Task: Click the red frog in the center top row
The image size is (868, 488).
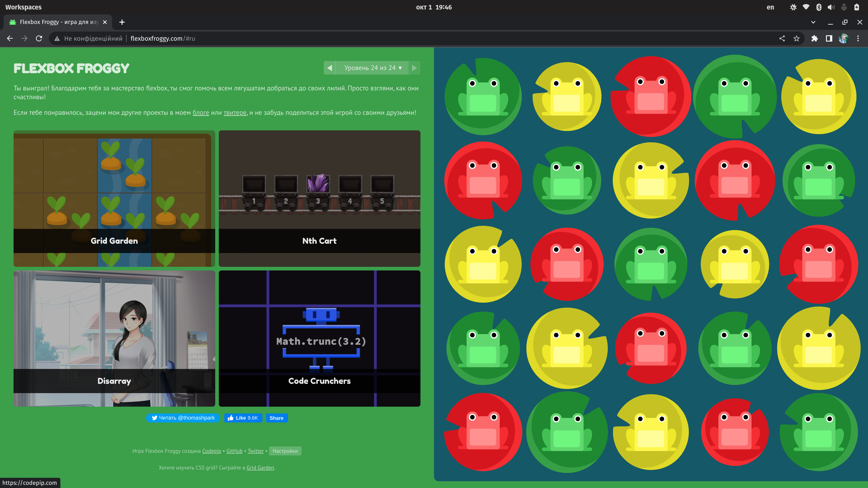Action: pyautogui.click(x=651, y=95)
